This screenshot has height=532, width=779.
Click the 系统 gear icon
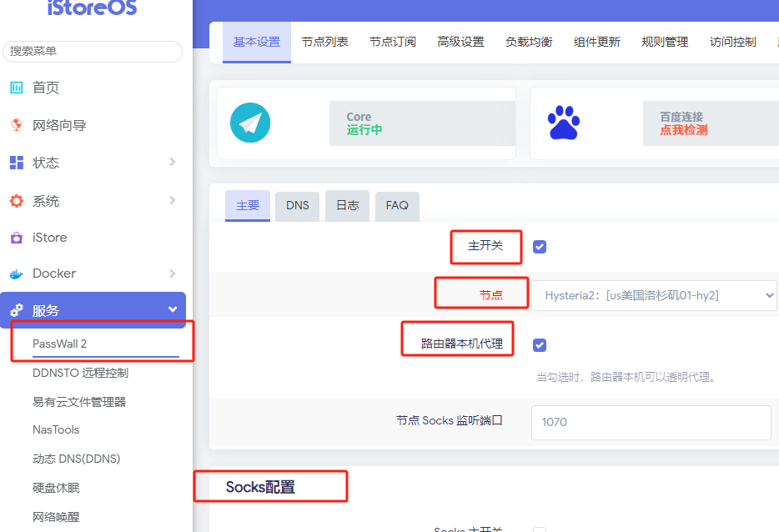click(16, 201)
